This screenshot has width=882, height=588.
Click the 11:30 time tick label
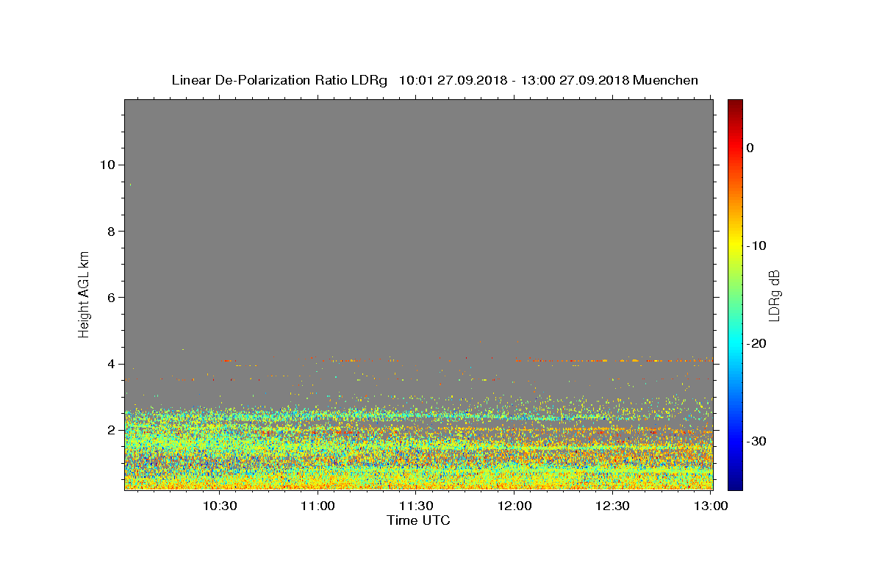tap(416, 506)
